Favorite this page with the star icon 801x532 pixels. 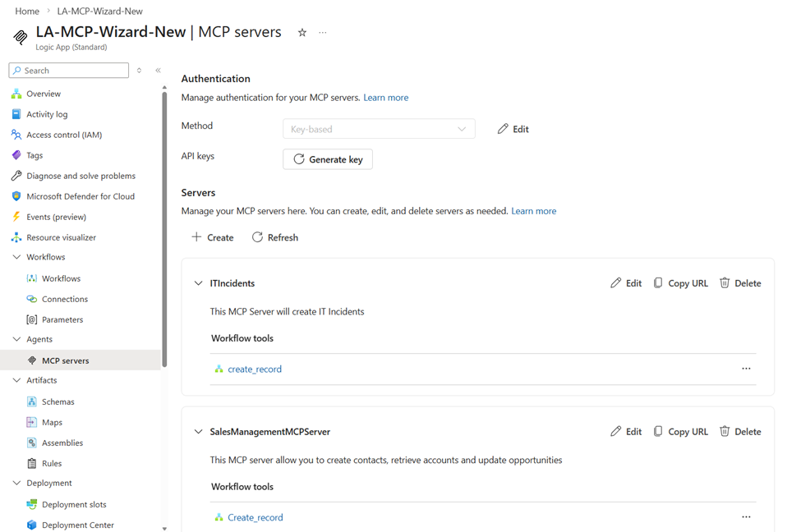click(302, 33)
